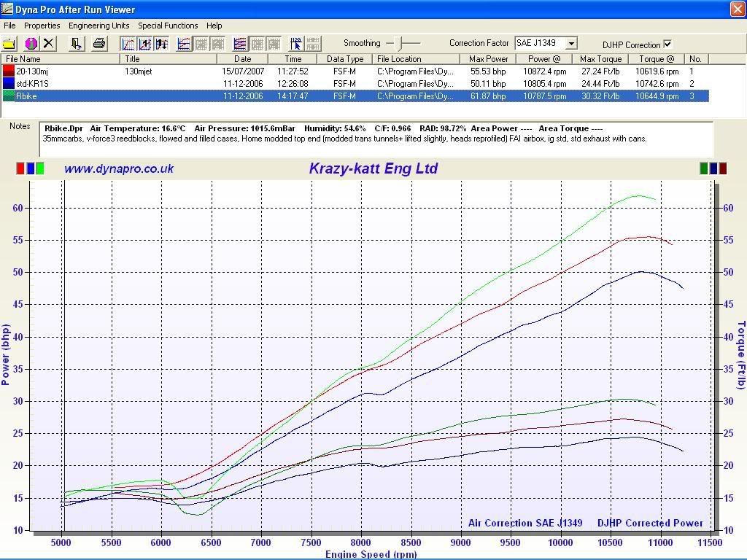Screen dimensions: 747x560
Task: Click the max power value '55.53 bhp'
Action: point(488,71)
